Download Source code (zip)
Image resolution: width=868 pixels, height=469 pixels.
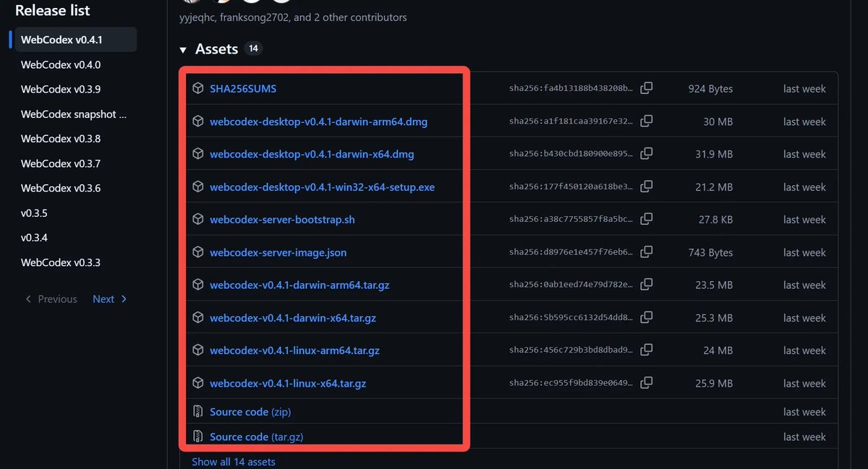click(250, 412)
